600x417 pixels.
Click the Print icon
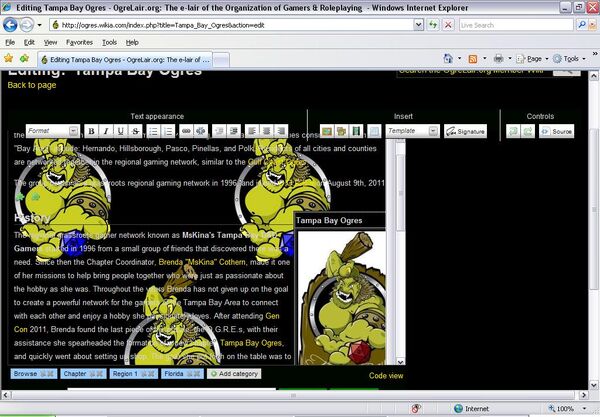tap(498, 59)
